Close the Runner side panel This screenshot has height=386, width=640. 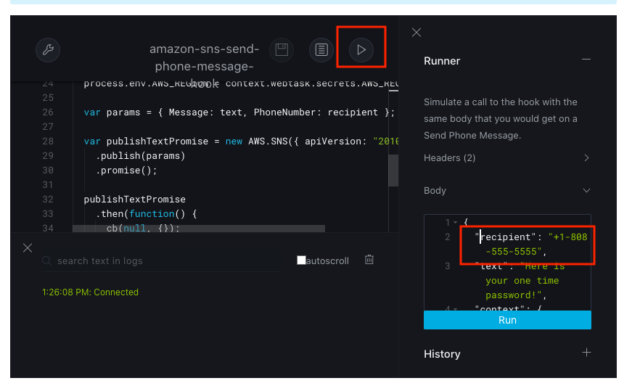pyautogui.click(x=416, y=32)
